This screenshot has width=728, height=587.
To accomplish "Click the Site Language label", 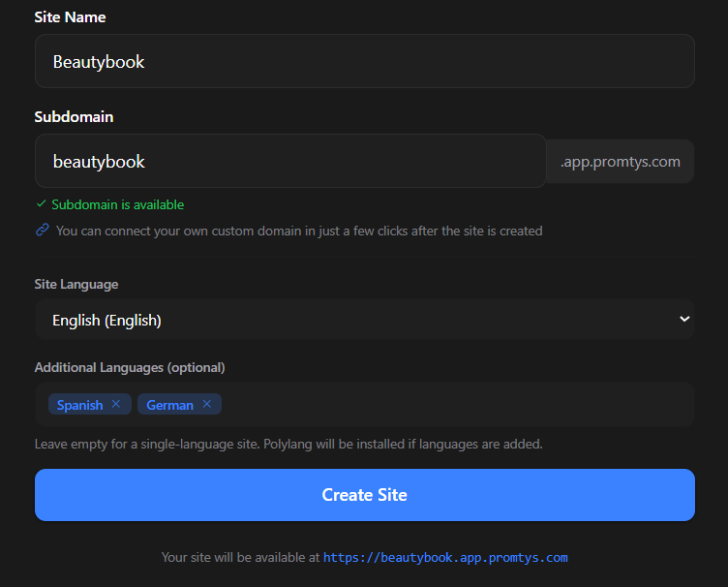I will point(76,284).
